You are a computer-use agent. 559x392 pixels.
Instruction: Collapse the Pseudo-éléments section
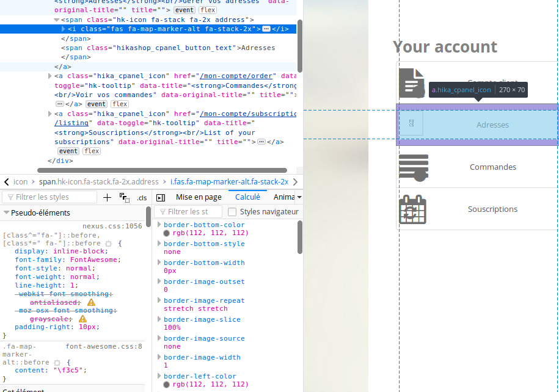[6, 213]
